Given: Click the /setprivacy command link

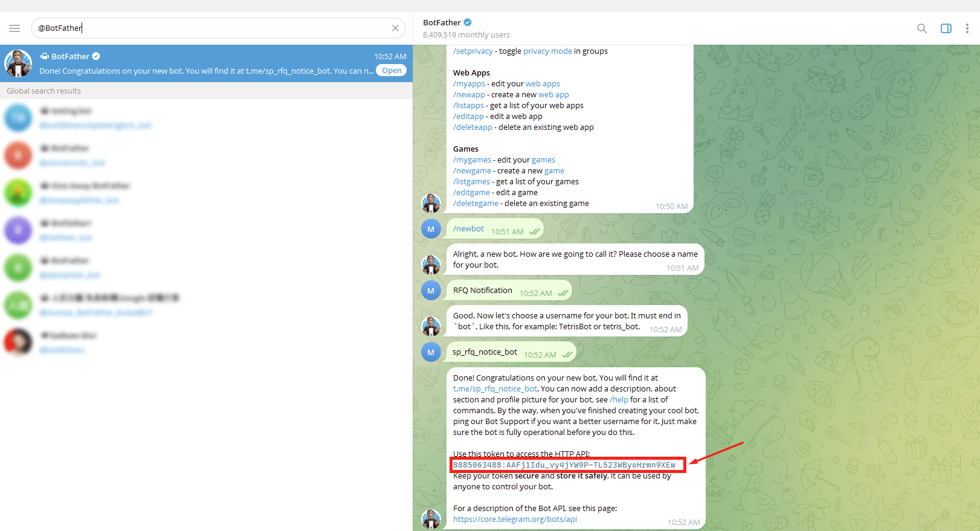Looking at the screenshot, I should [x=473, y=51].
